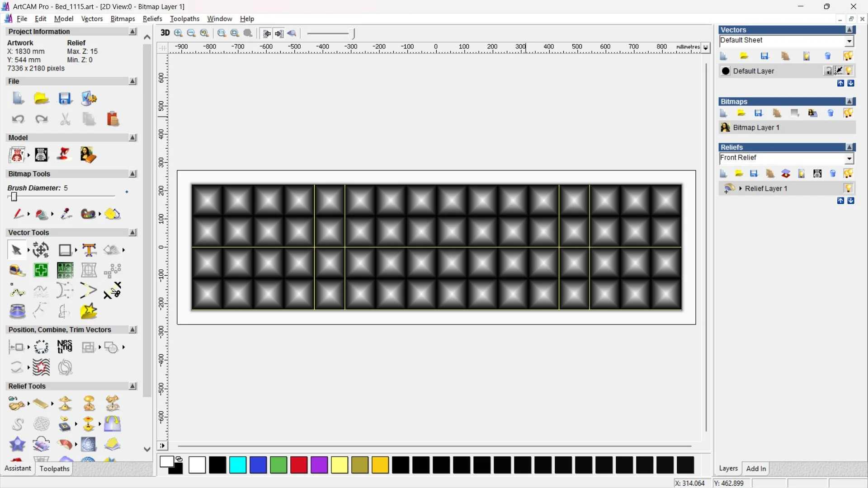The width and height of the screenshot is (868, 488).
Task: Click the Zoom In magnifier icon
Action: coord(179,33)
